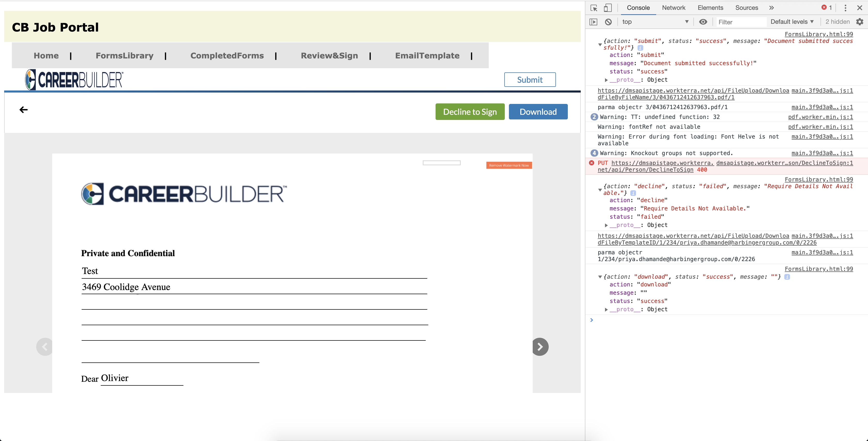Close the DevTools panel
Image resolution: width=868 pixels, height=441 pixels.
click(859, 8)
